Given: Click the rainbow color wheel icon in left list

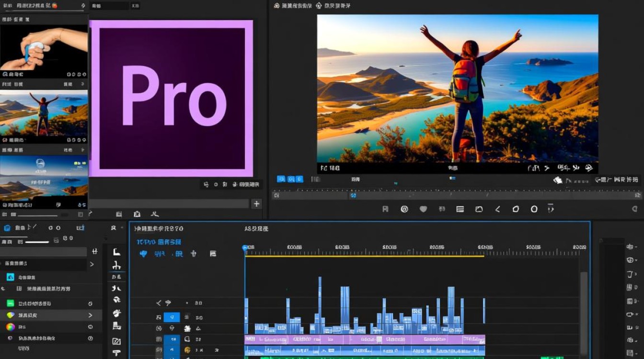Looking at the screenshot, I should point(10,327).
